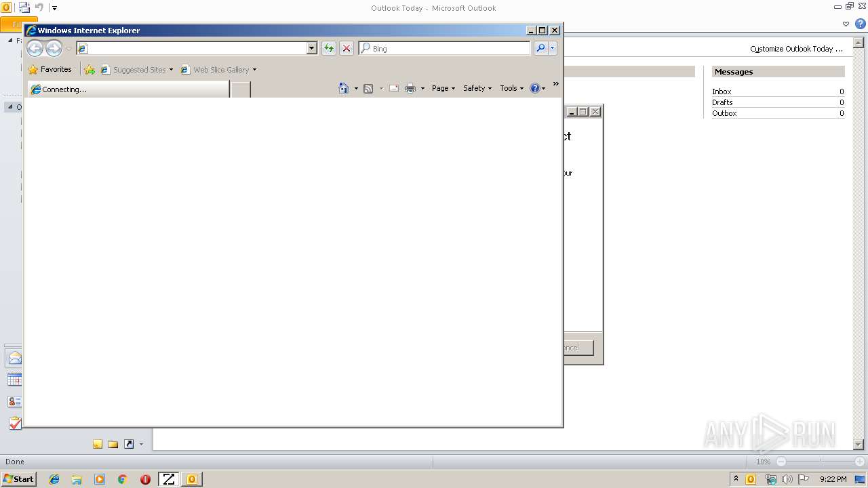Click the Undo icon in Outlook quick access toolbar

pos(39,7)
